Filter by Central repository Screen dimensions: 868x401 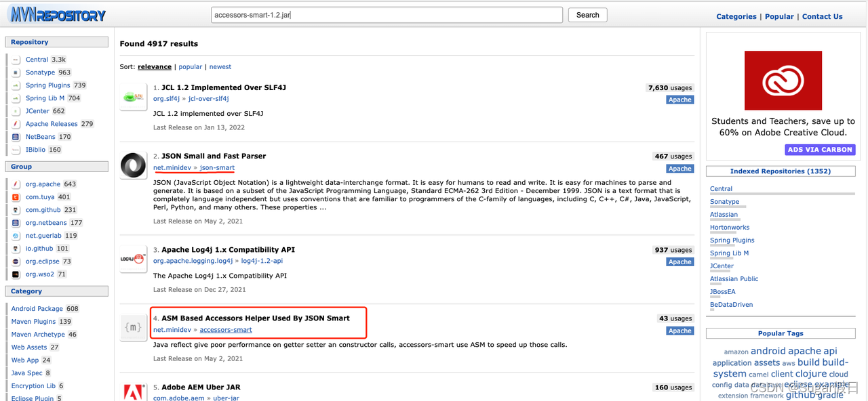(x=37, y=60)
